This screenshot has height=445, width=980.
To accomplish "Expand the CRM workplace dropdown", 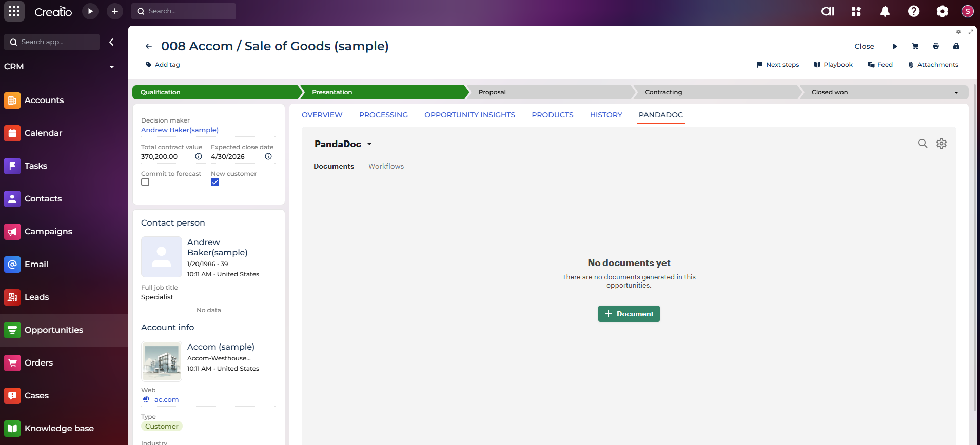I will point(111,67).
